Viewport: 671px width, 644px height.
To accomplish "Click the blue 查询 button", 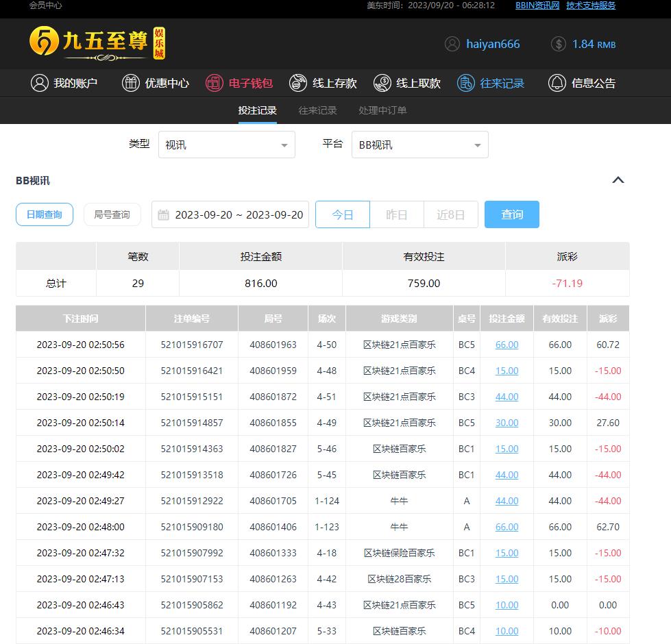I will [x=511, y=214].
